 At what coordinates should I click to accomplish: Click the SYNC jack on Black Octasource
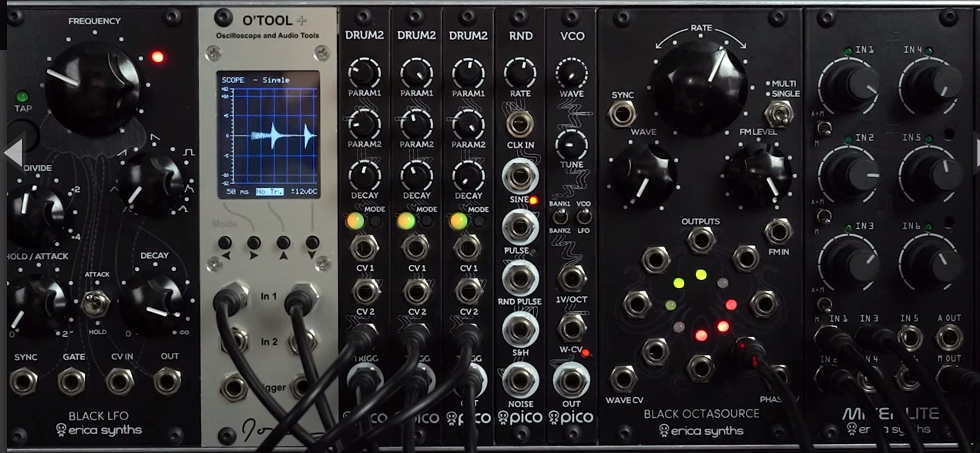pyautogui.click(x=622, y=114)
